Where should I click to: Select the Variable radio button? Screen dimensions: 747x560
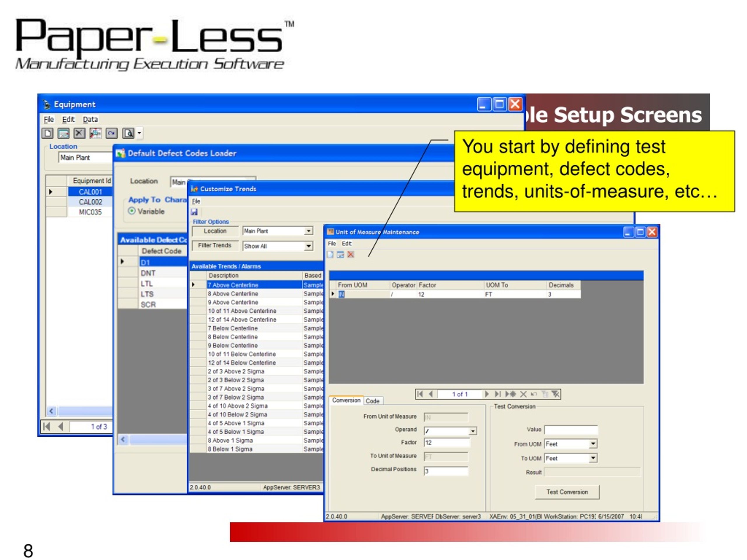(132, 211)
